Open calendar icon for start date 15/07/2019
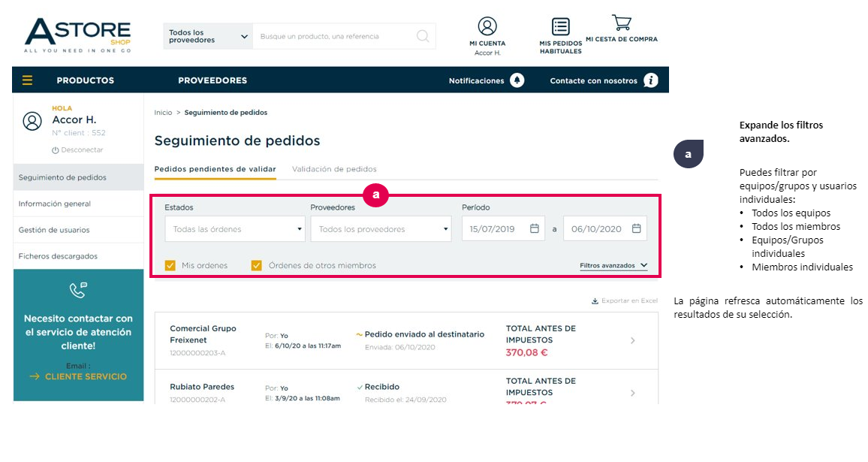868x462 pixels. click(534, 228)
